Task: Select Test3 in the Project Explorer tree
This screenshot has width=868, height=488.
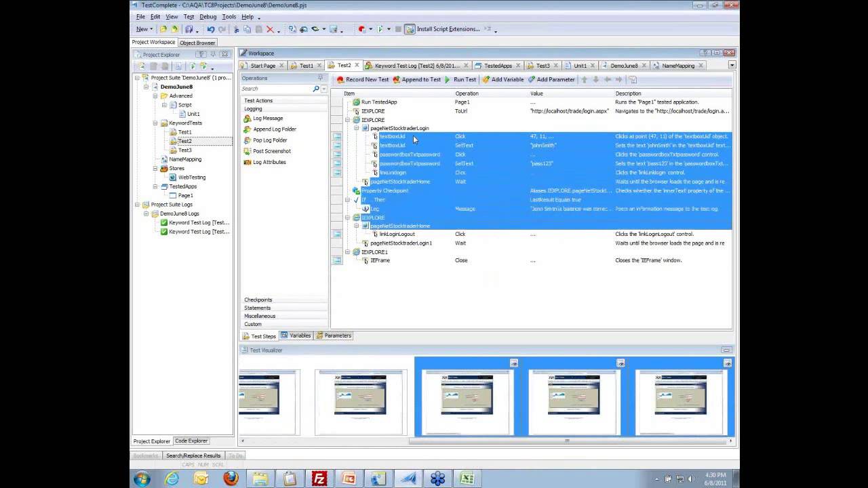Action: pos(184,150)
